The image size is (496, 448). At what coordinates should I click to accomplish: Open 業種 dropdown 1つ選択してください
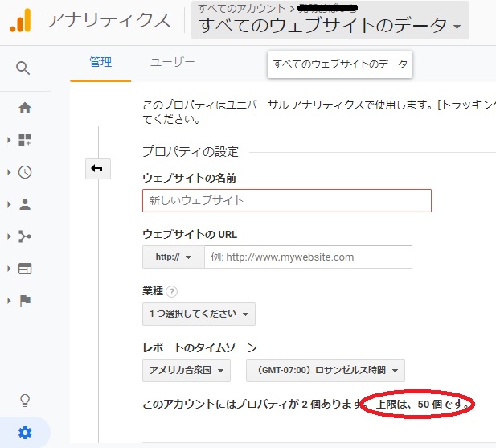(199, 314)
